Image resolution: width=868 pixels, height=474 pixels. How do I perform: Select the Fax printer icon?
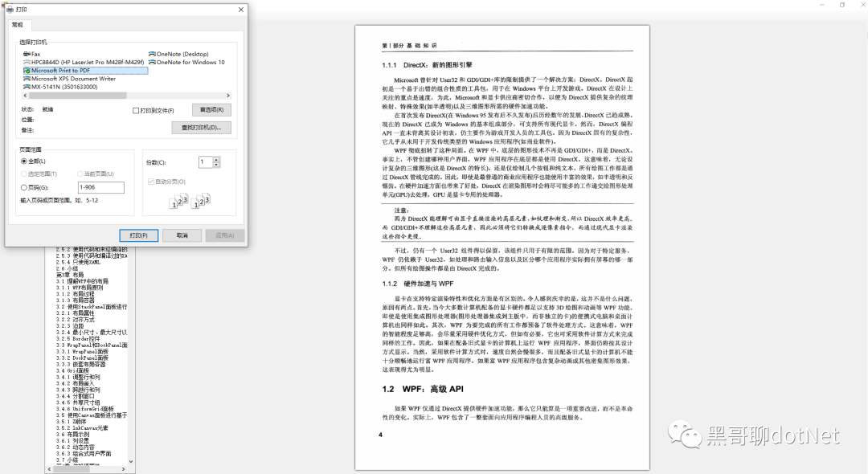click(27, 54)
